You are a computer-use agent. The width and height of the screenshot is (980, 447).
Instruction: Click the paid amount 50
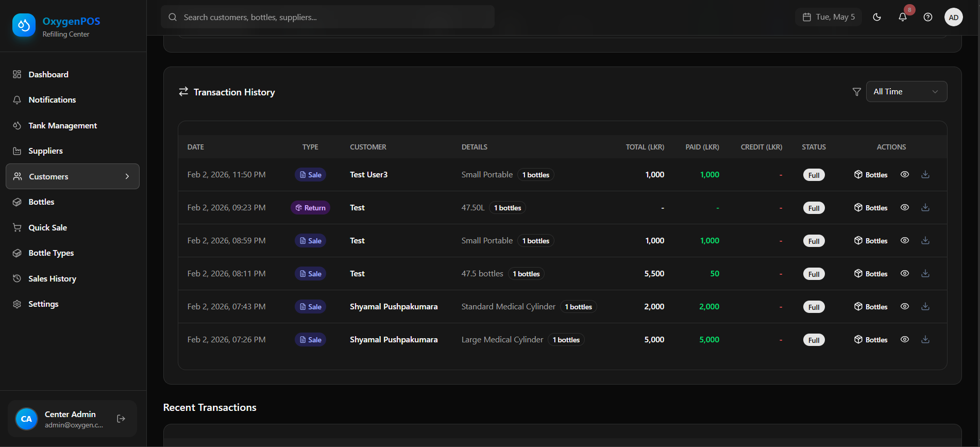coord(715,274)
